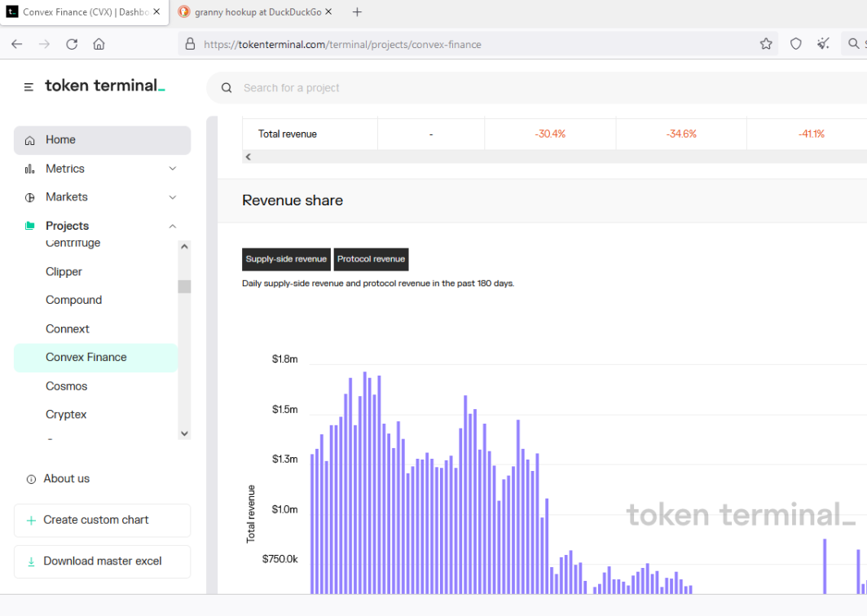Image resolution: width=867 pixels, height=616 pixels.
Task: Open the Home sidebar item
Action: pyautogui.click(x=103, y=140)
